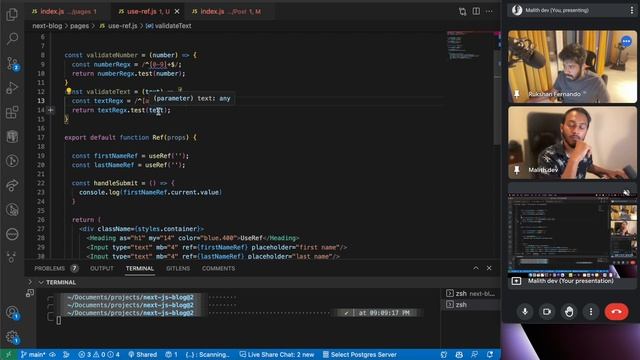Click Rukshan Fernando's video tile

coord(572,67)
